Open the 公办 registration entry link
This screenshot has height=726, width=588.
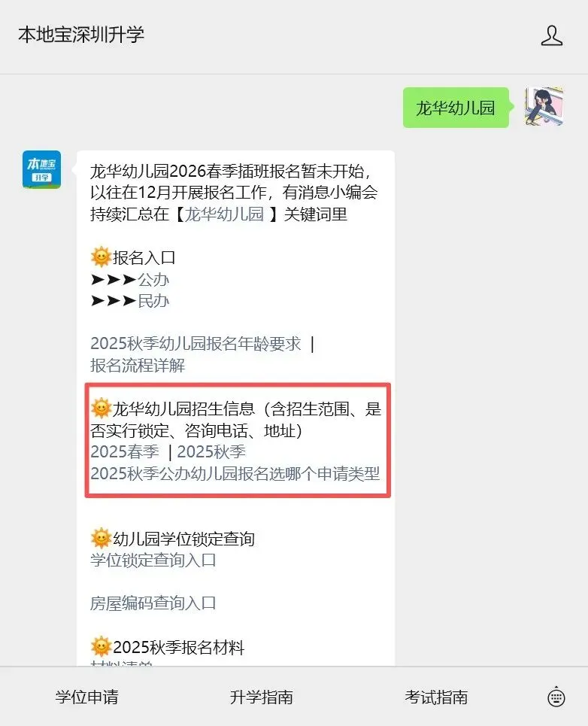pyautogui.click(x=153, y=280)
